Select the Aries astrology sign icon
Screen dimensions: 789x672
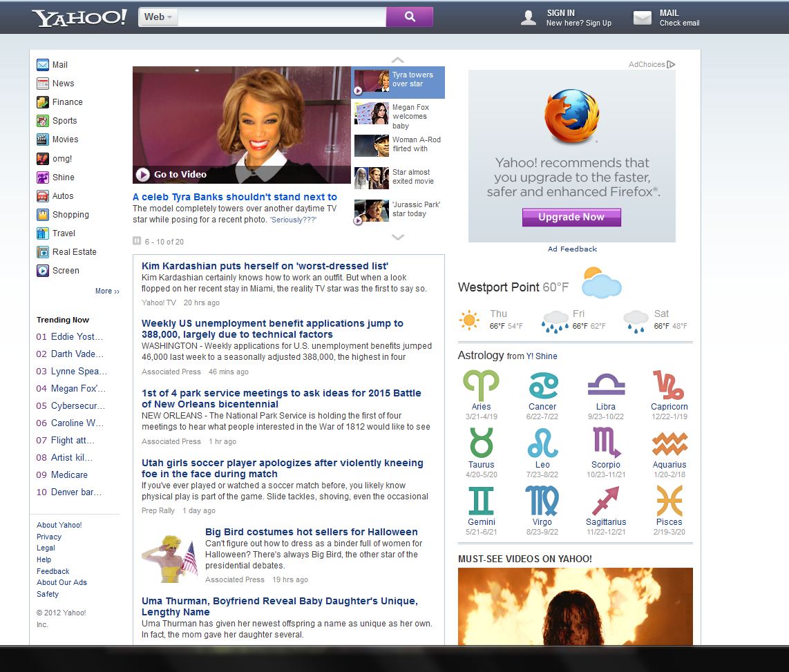(x=481, y=385)
